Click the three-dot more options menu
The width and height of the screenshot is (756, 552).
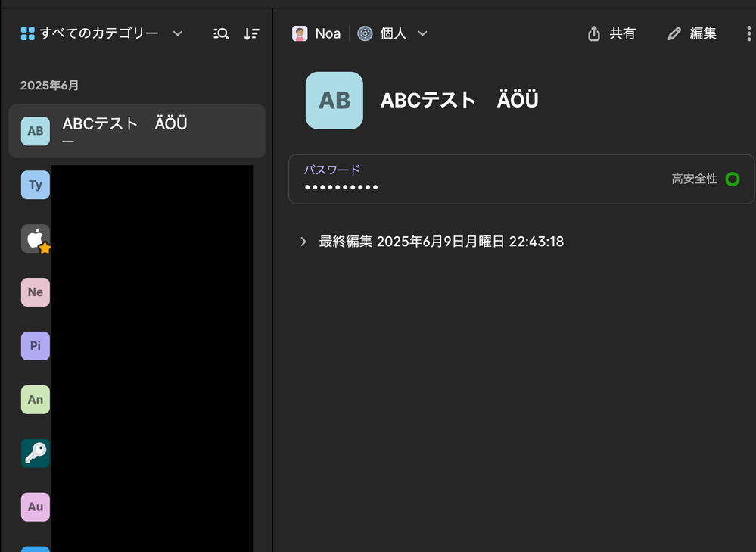tap(748, 33)
